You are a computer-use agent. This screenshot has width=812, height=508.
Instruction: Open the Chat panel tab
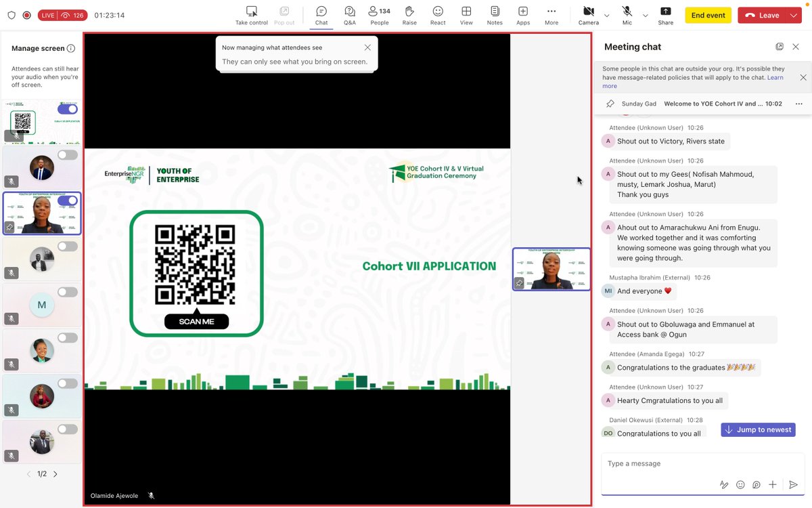point(321,16)
